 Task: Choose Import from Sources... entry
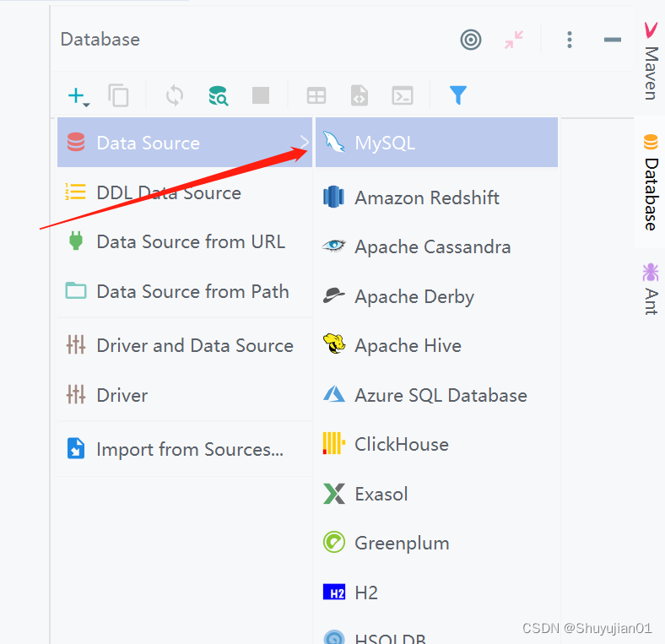185,449
